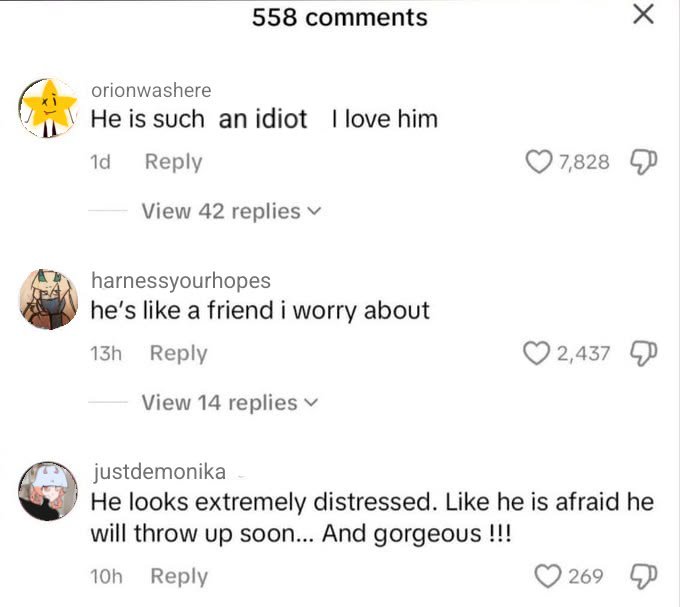Image resolution: width=680 pixels, height=607 pixels.
Task: Open orionwashere's star avatar
Action: 48,108
